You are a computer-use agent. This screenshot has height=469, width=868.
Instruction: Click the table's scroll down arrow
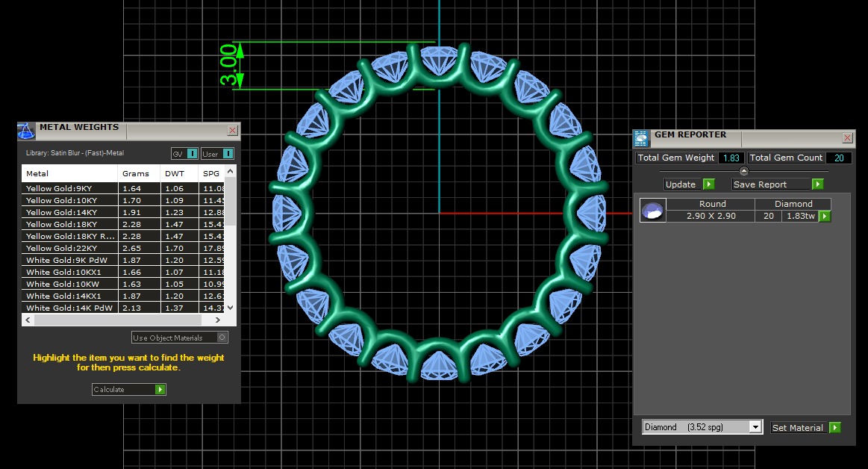(x=231, y=307)
